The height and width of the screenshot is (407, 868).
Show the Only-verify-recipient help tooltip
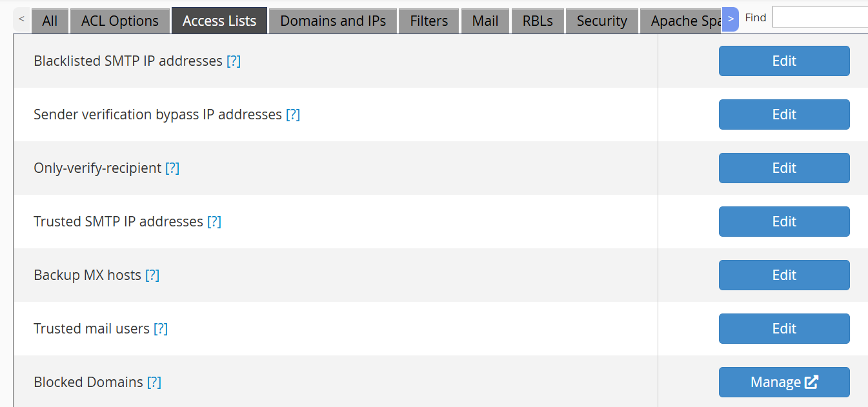pos(172,168)
